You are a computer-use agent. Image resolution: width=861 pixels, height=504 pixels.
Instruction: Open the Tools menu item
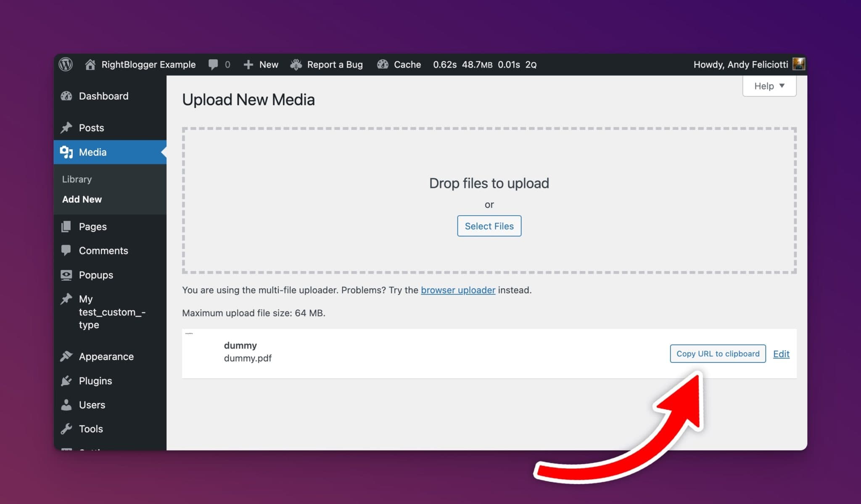[91, 429]
